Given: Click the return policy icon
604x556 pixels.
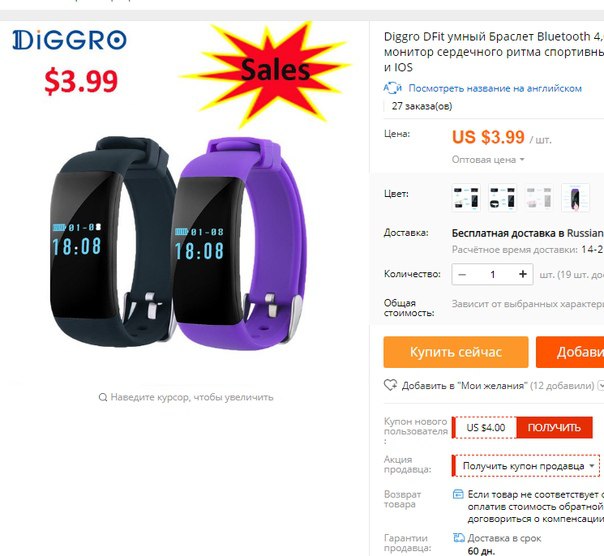Looking at the screenshot, I should [x=458, y=494].
